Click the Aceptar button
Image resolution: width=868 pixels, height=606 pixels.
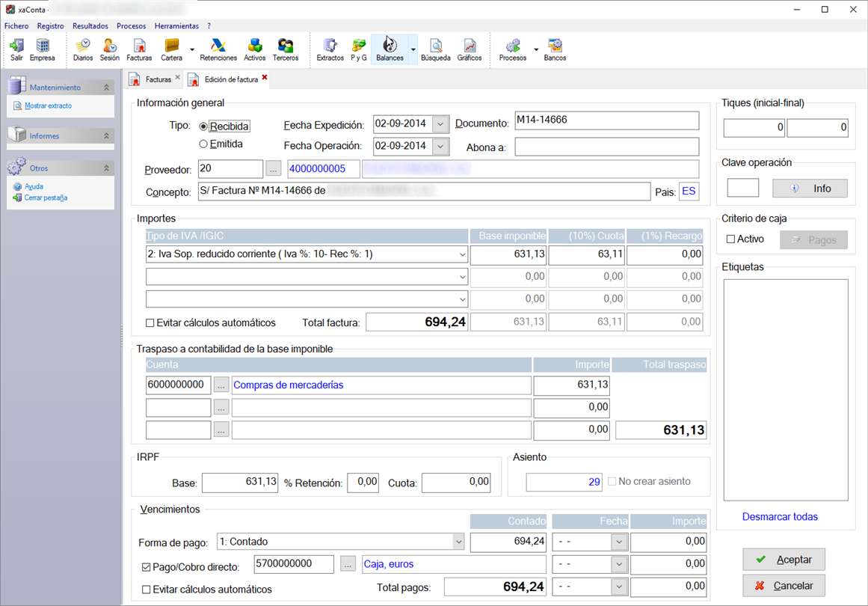(x=784, y=560)
